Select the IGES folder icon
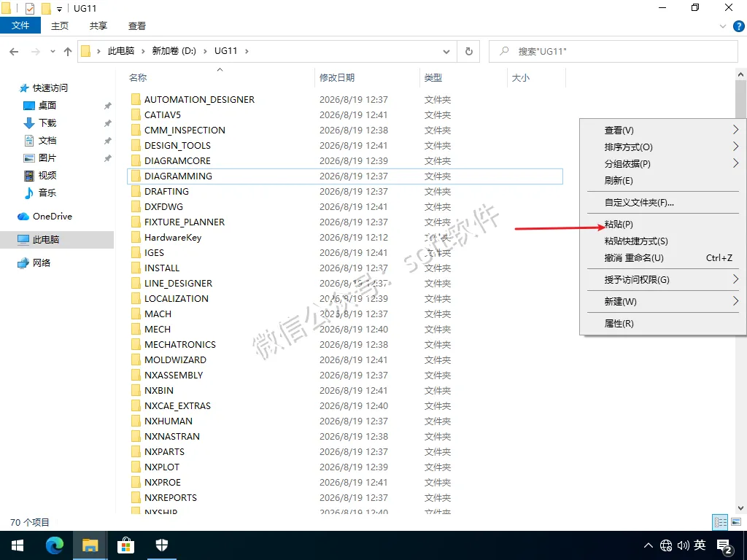The image size is (747, 560). [136, 252]
